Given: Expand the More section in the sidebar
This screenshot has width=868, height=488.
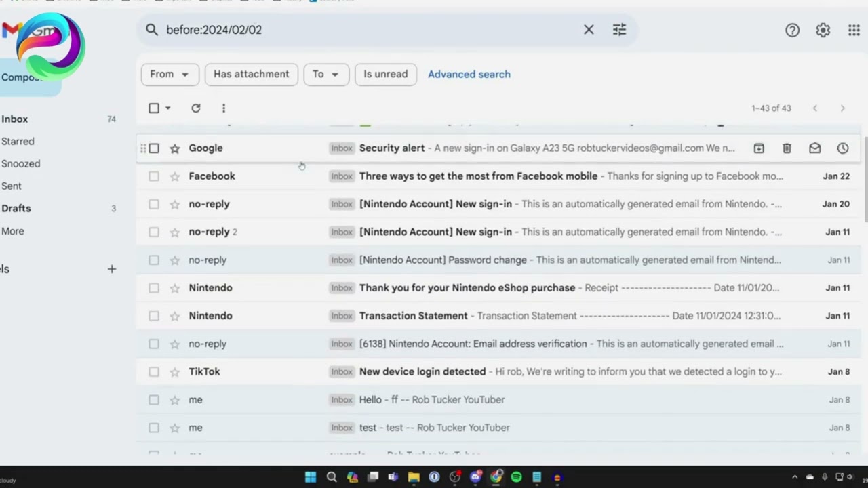Looking at the screenshot, I should pos(13,231).
